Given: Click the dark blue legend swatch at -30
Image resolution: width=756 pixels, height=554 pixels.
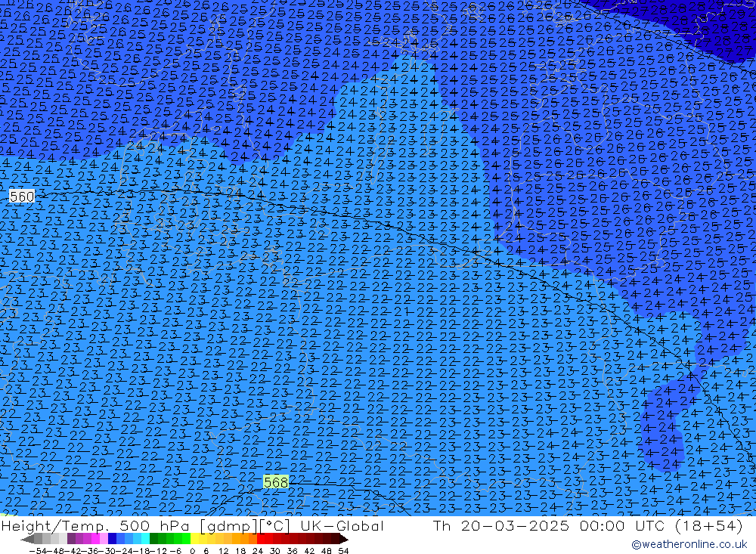Looking at the screenshot, I should pyautogui.click(x=113, y=539).
